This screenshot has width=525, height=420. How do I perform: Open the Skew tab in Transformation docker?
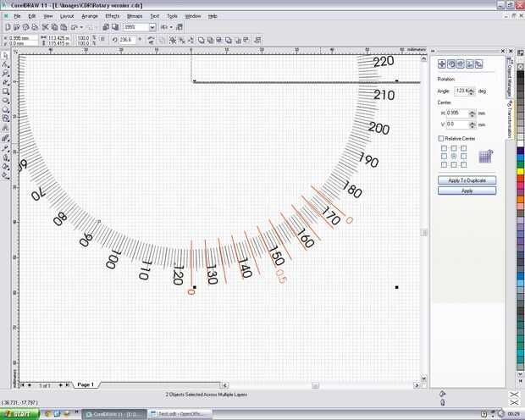478,64
